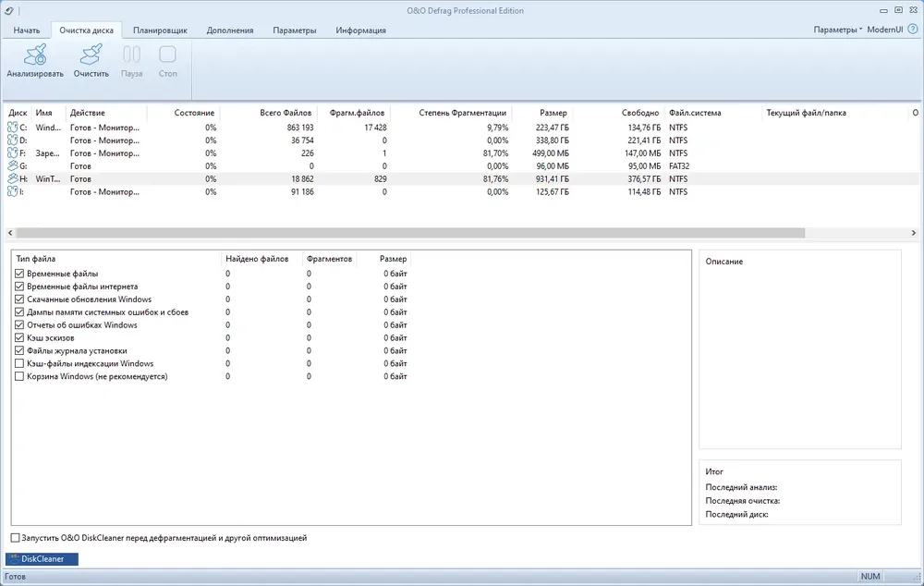Image resolution: width=924 pixels, height=586 pixels.
Task: Click the fragmented files value 17 428
Action: tap(375, 128)
